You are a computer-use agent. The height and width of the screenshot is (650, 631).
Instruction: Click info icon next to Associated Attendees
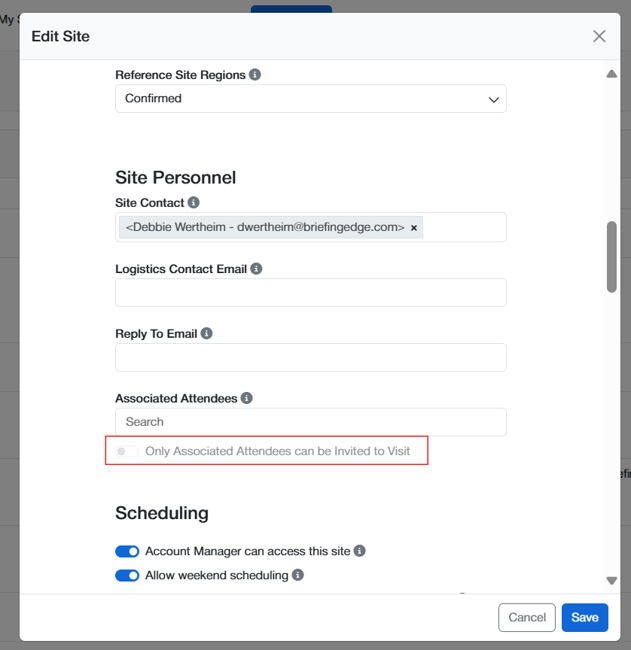pyautogui.click(x=246, y=398)
